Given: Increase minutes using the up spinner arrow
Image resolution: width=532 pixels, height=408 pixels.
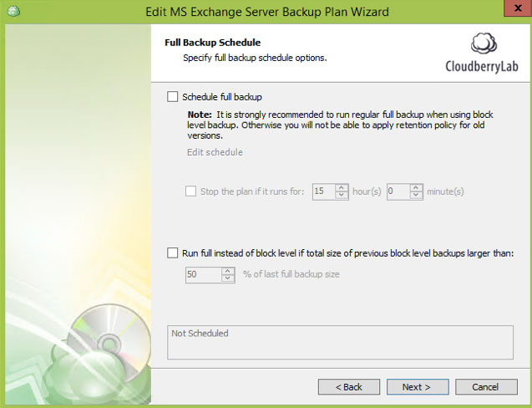Looking at the screenshot, I should tap(416, 188).
